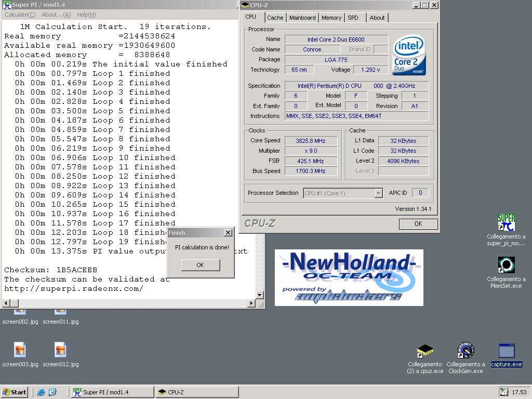The height and width of the screenshot is (399, 532).
Task: Close the Finish dialog with X
Action: 228,232
